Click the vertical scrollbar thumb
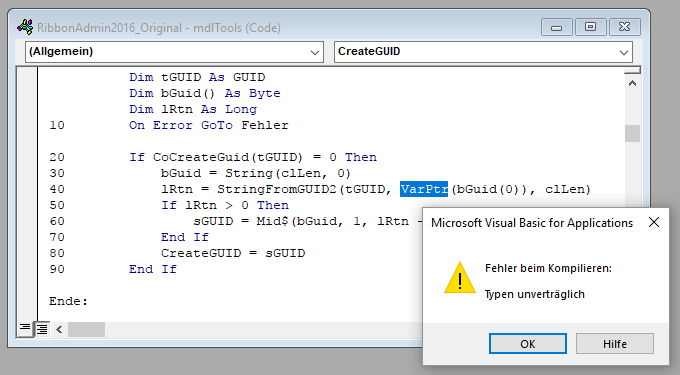This screenshot has height=375, width=680. pyautogui.click(x=632, y=134)
